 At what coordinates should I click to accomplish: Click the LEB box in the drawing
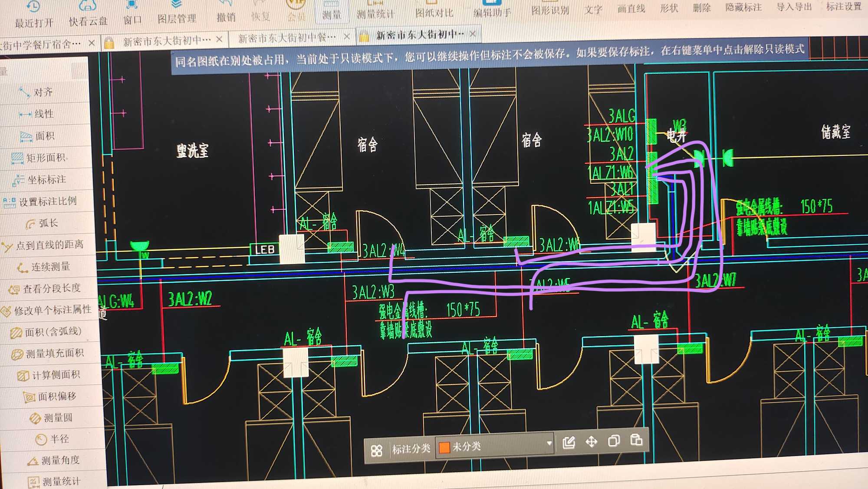pyautogui.click(x=264, y=250)
